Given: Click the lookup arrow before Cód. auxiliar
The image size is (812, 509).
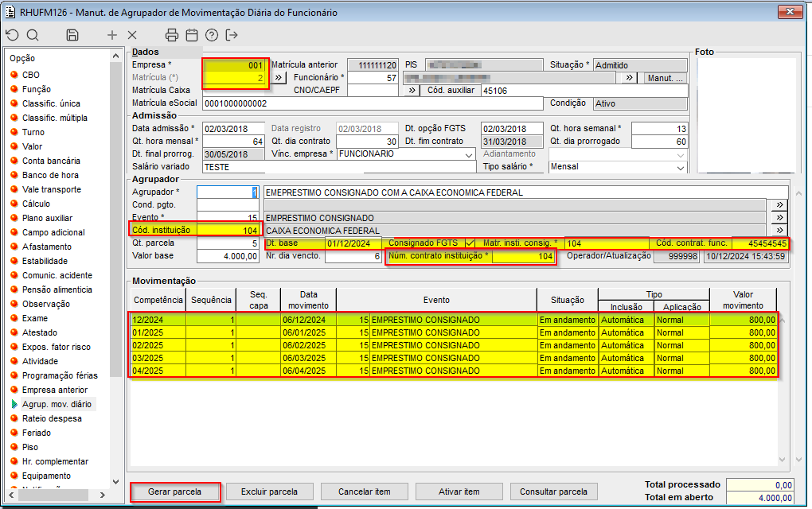Looking at the screenshot, I should coord(412,91).
